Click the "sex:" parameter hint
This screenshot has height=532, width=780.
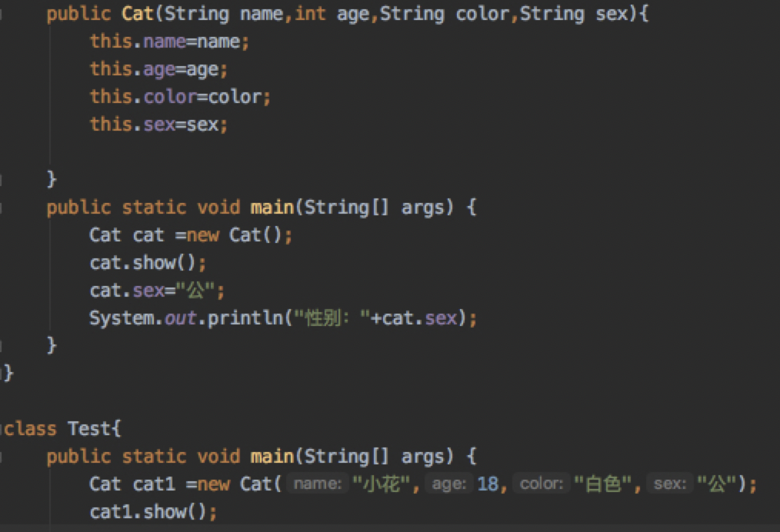coord(670,484)
